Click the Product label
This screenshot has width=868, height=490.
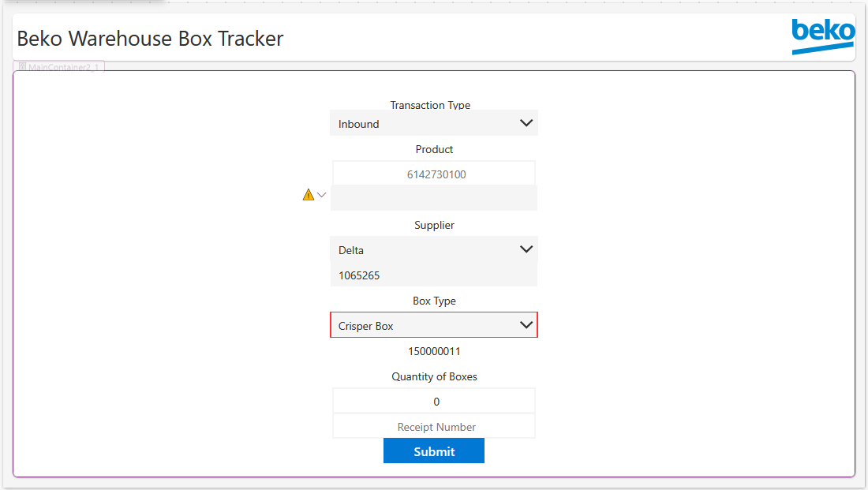pos(434,149)
